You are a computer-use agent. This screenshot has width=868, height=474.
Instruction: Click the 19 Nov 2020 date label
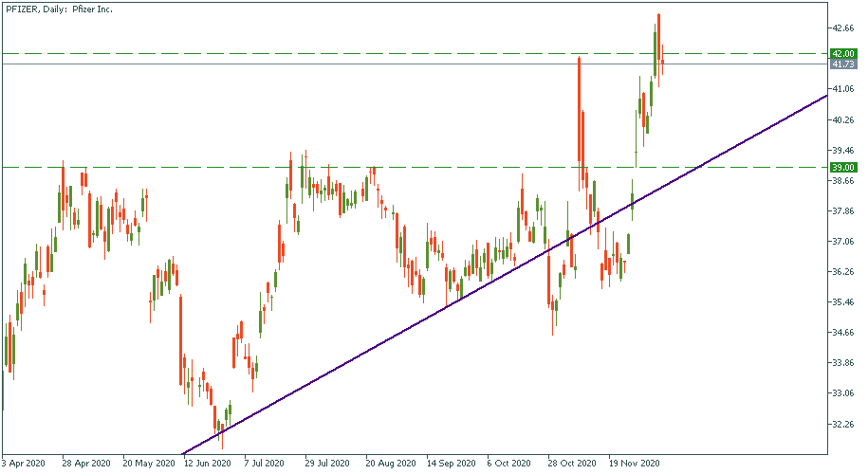634,465
